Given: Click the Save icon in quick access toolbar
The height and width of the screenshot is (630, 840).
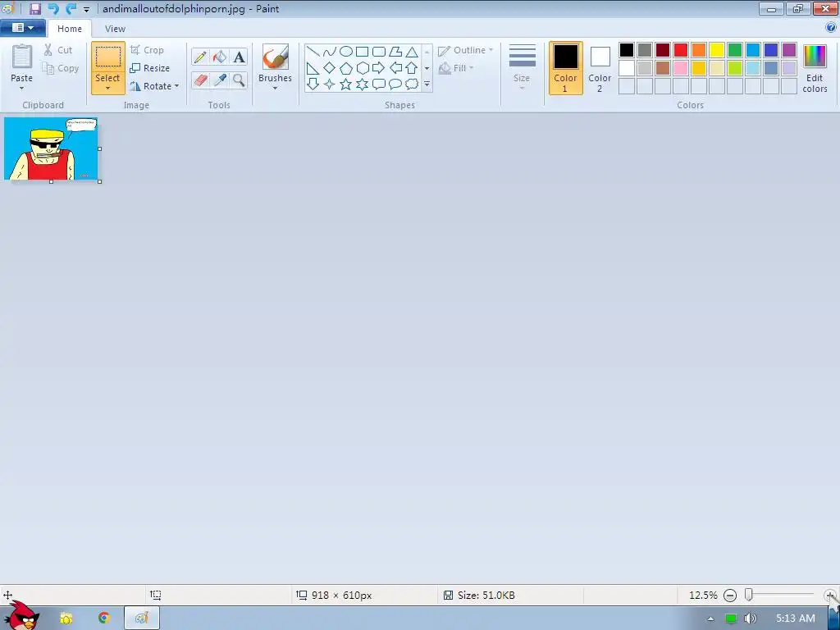Looking at the screenshot, I should (x=34, y=8).
